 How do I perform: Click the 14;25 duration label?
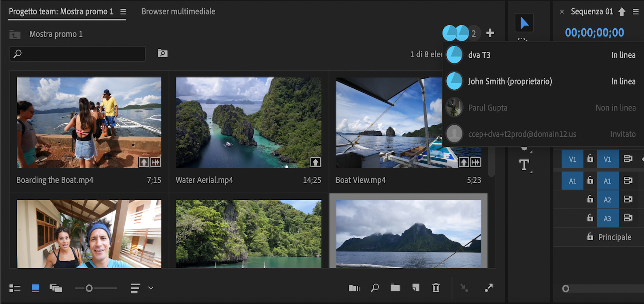312,180
